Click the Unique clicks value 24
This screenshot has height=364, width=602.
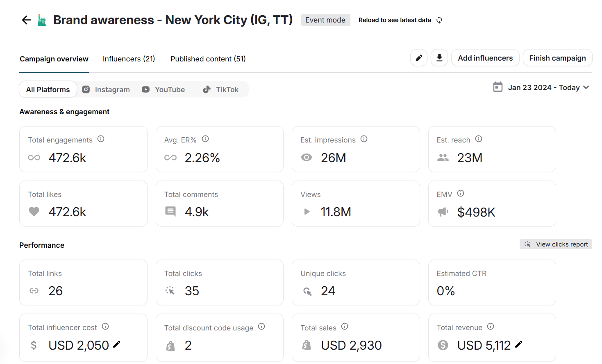(328, 291)
